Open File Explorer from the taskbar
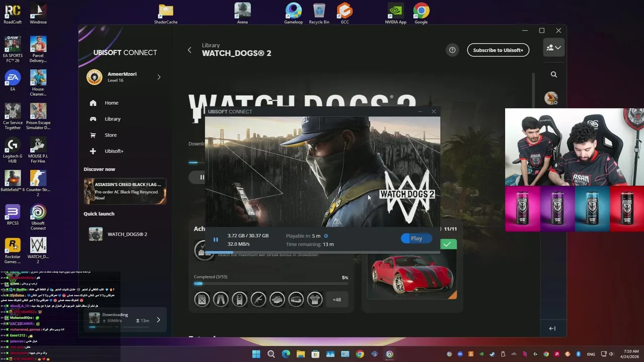This screenshot has width=644, height=362. (300, 354)
